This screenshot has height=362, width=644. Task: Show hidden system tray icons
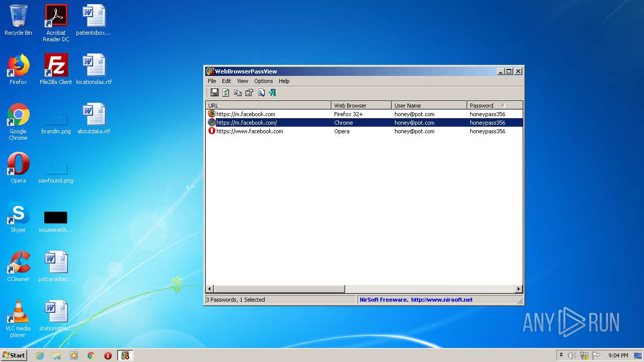[561, 355]
